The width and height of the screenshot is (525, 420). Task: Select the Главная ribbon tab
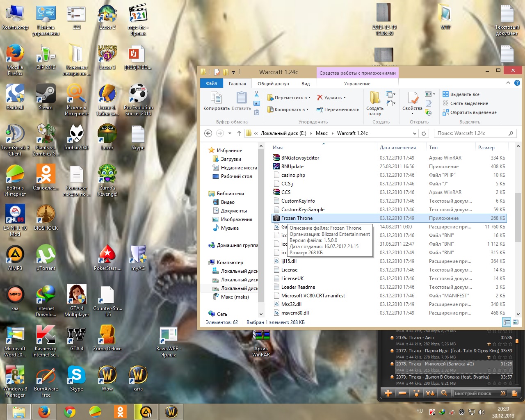[237, 84]
